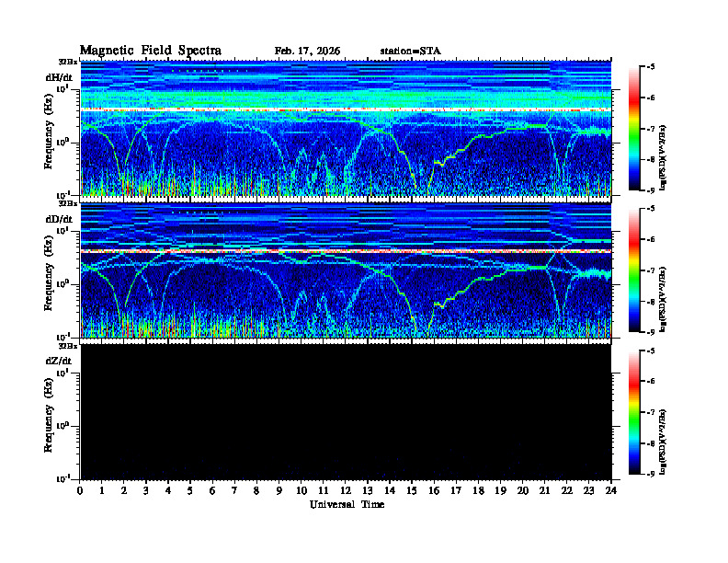Click hour 20 on the Universal Time axis
Image resolution: width=728 pixels, height=563 pixels.
coord(522,490)
